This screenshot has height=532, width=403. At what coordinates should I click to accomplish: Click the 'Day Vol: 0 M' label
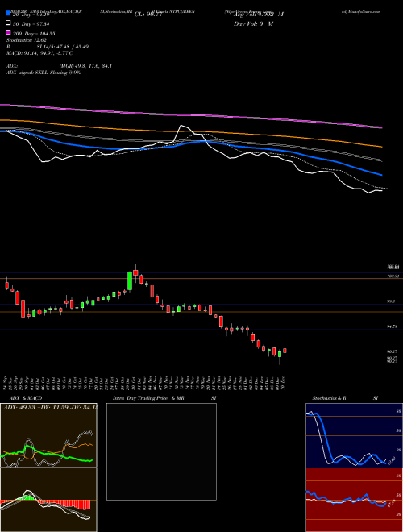click(253, 23)
